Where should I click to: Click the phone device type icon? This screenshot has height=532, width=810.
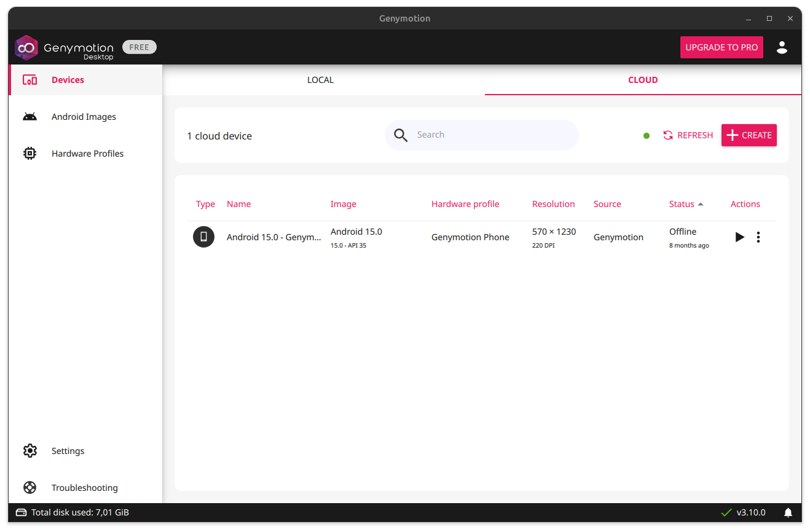[x=203, y=237]
